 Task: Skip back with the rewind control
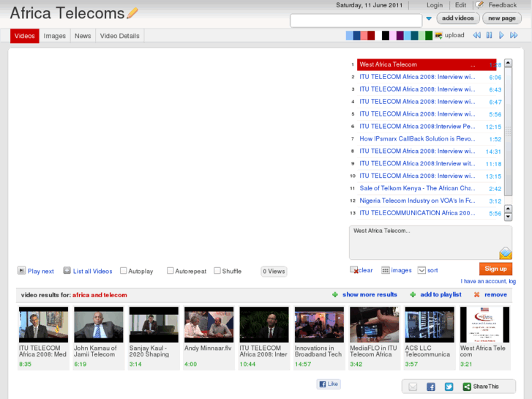476,35
